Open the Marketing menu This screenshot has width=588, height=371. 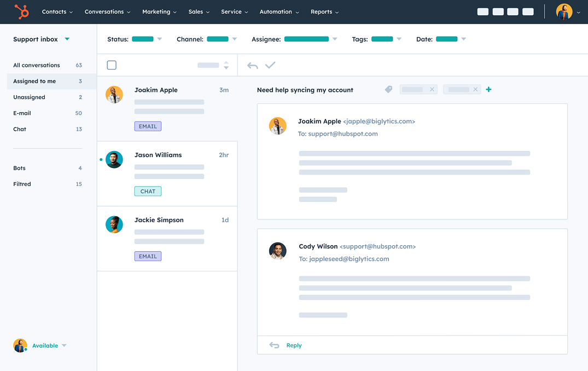159,11
